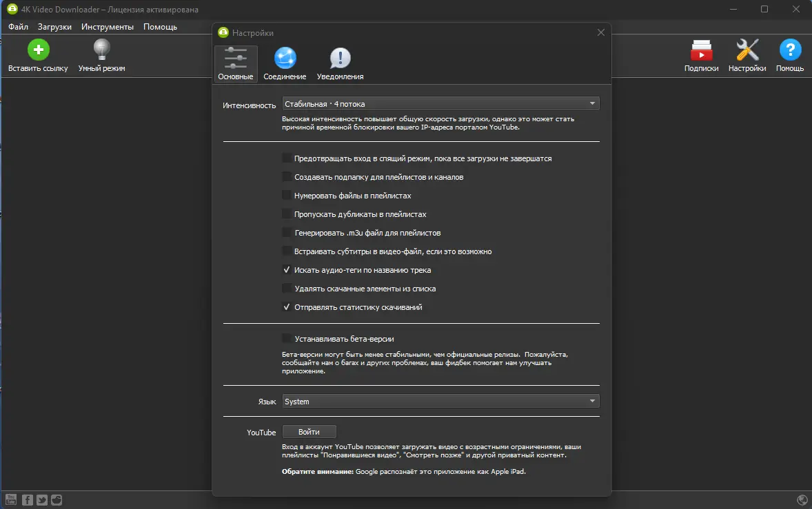The height and width of the screenshot is (509, 812).
Task: Click the globe icon in the bottom right
Action: coord(802,499)
